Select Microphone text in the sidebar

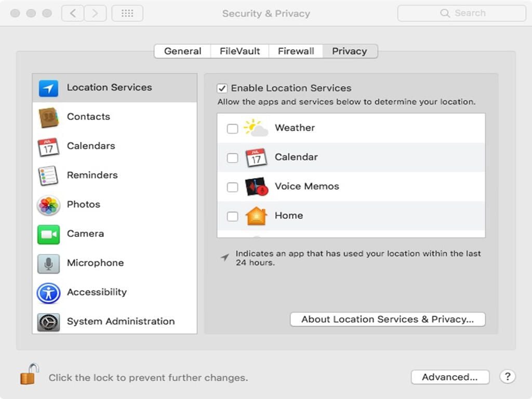(96, 262)
